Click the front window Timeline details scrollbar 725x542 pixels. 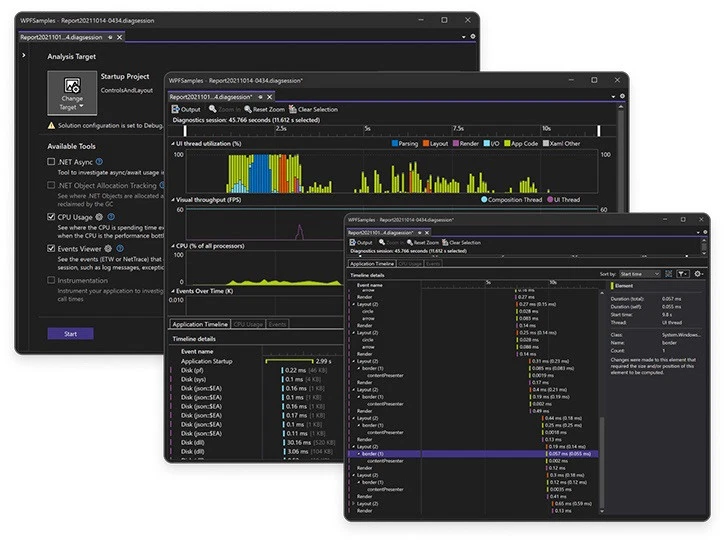pos(602,462)
